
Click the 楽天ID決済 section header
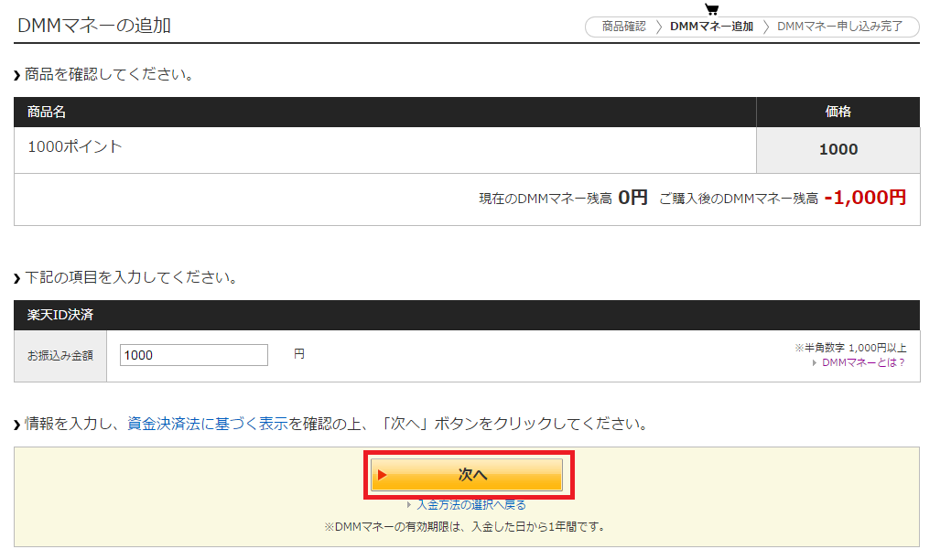(60, 315)
